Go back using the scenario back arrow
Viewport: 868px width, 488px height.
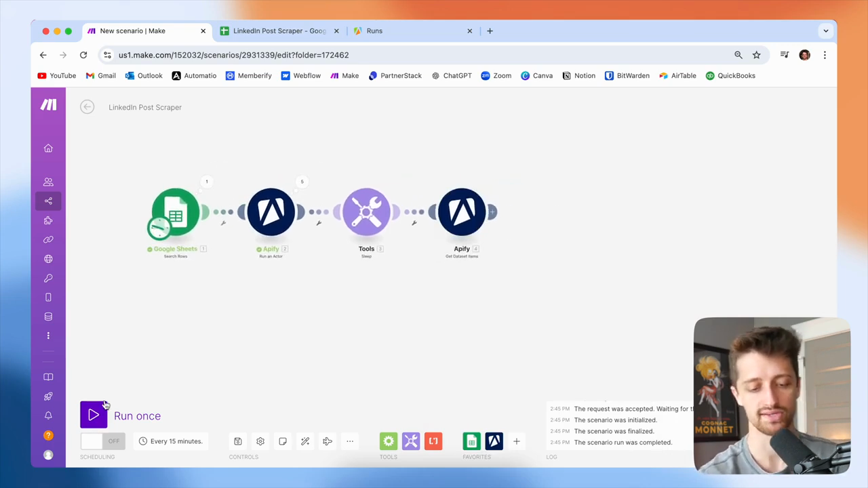[87, 107]
